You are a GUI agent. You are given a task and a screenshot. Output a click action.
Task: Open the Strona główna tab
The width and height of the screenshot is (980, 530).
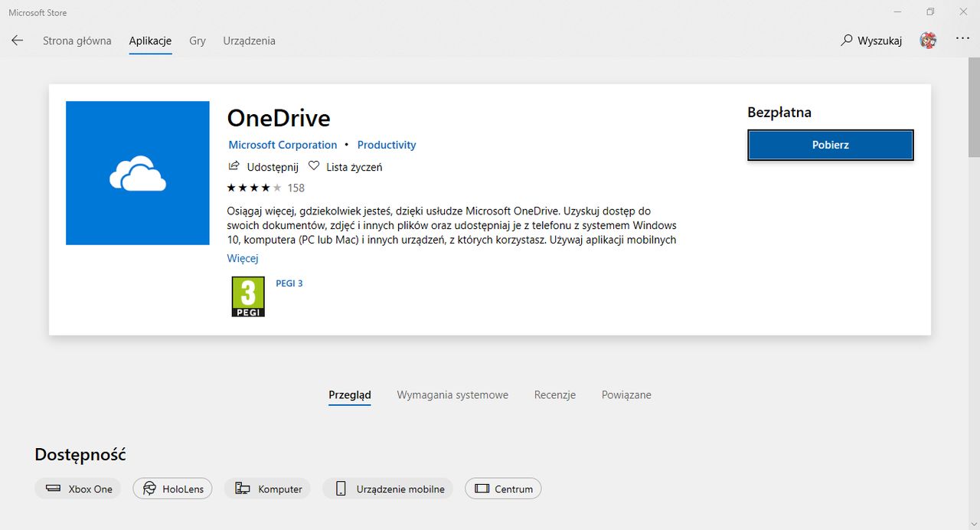(x=77, y=41)
